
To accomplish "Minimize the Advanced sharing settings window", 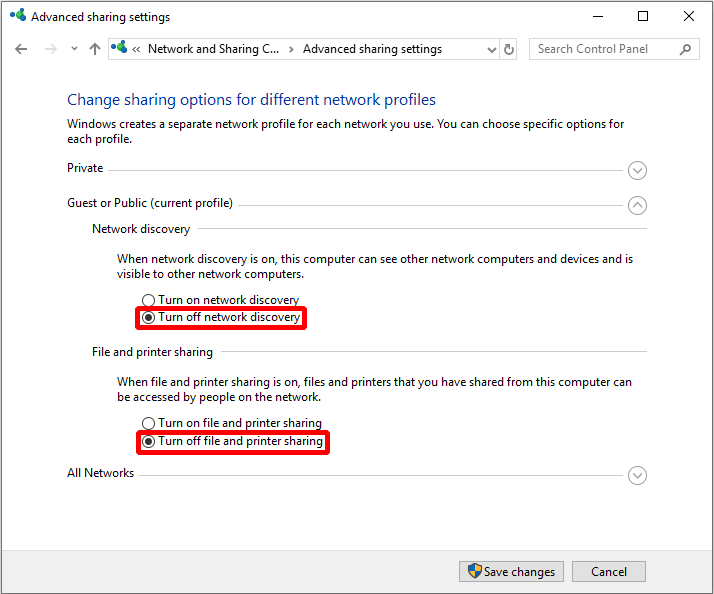I will [x=598, y=16].
